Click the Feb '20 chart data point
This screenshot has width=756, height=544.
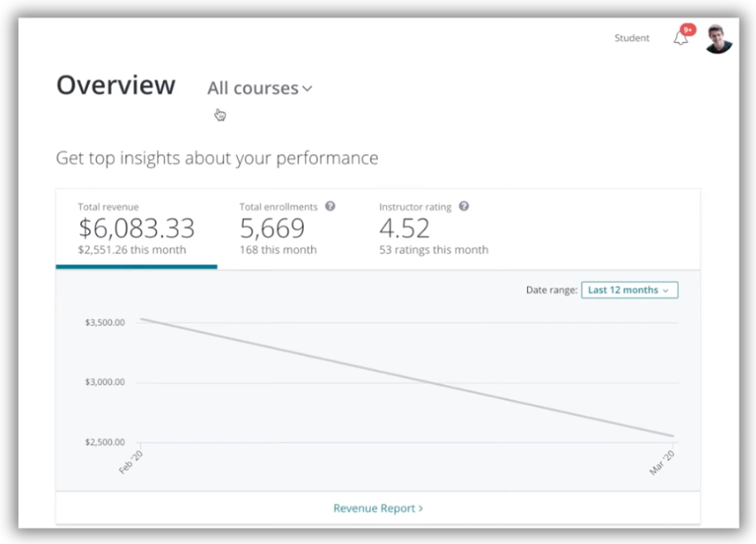point(141,319)
